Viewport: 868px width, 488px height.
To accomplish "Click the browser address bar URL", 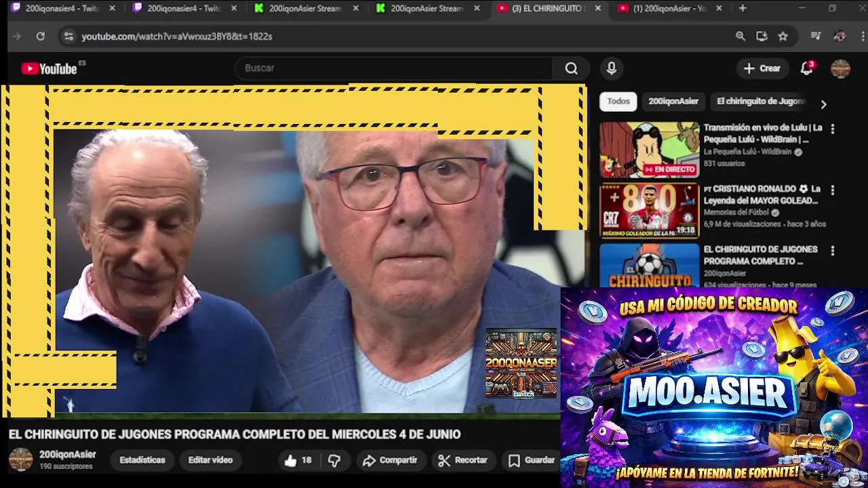I will pyautogui.click(x=176, y=37).
